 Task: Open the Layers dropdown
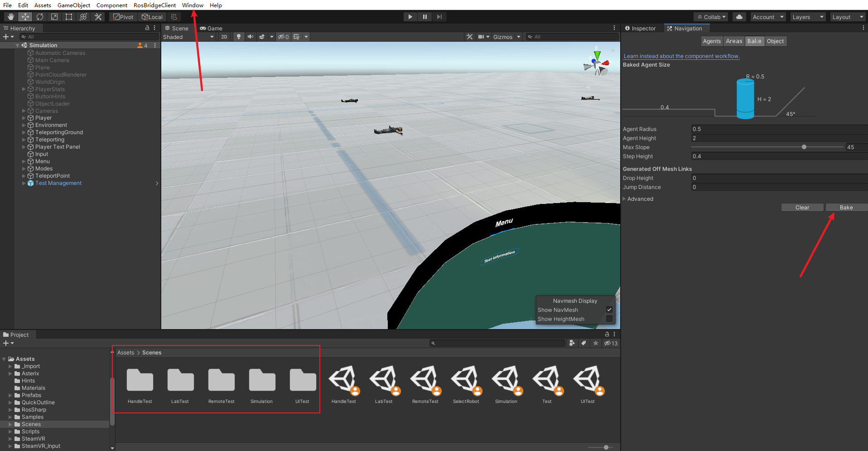[x=808, y=17]
